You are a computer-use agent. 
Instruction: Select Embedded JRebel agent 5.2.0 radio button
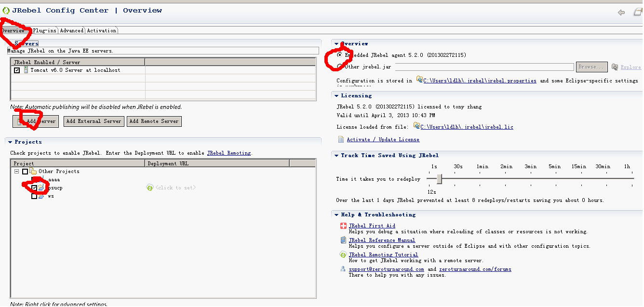(x=340, y=55)
